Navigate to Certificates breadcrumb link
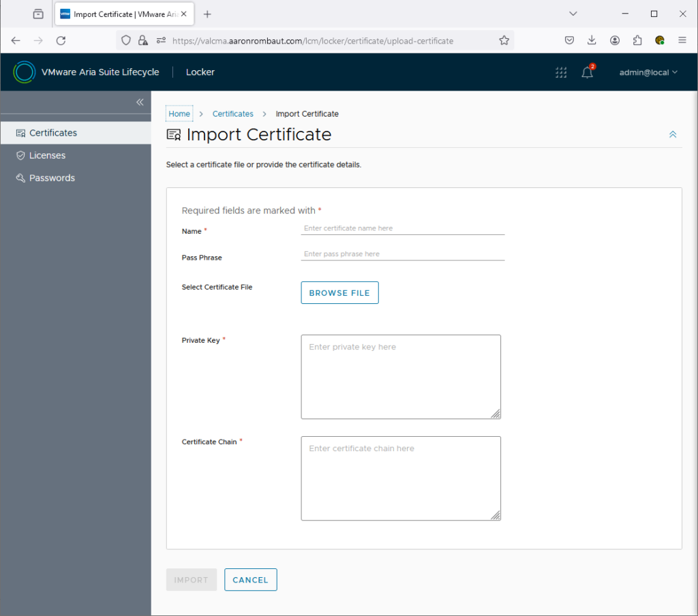 [232, 114]
